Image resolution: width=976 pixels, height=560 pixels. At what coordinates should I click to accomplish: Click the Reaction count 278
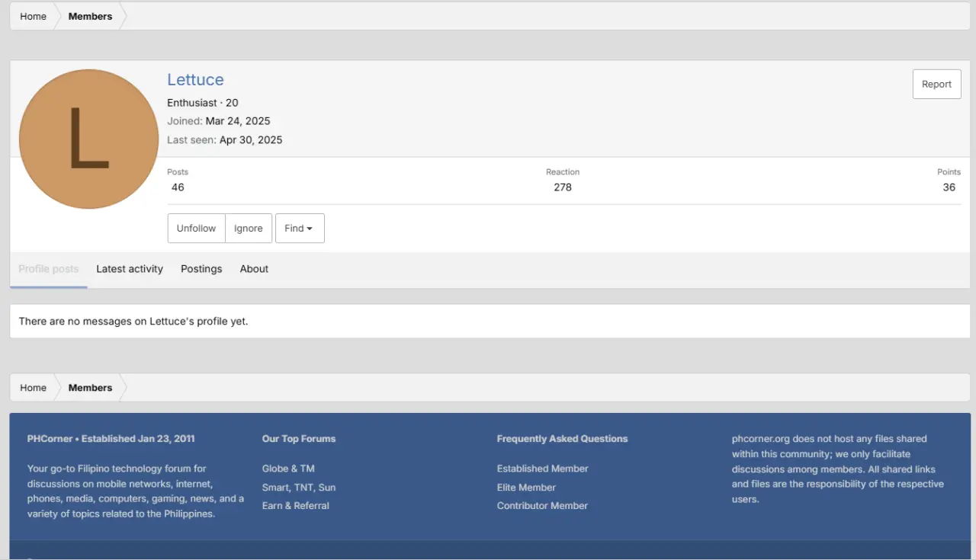pos(563,187)
